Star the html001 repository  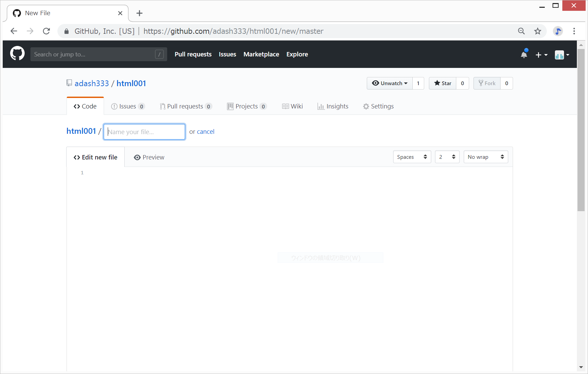coord(442,83)
